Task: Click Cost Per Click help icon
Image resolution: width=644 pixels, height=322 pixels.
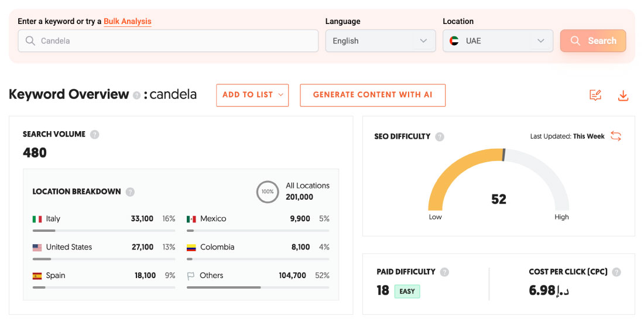Action: (616, 272)
